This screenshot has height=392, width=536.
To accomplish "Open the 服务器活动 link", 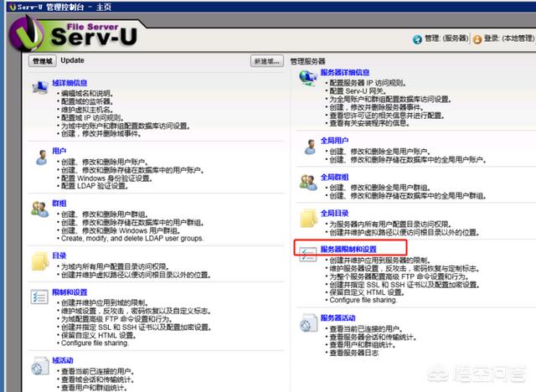I will 338,318.
